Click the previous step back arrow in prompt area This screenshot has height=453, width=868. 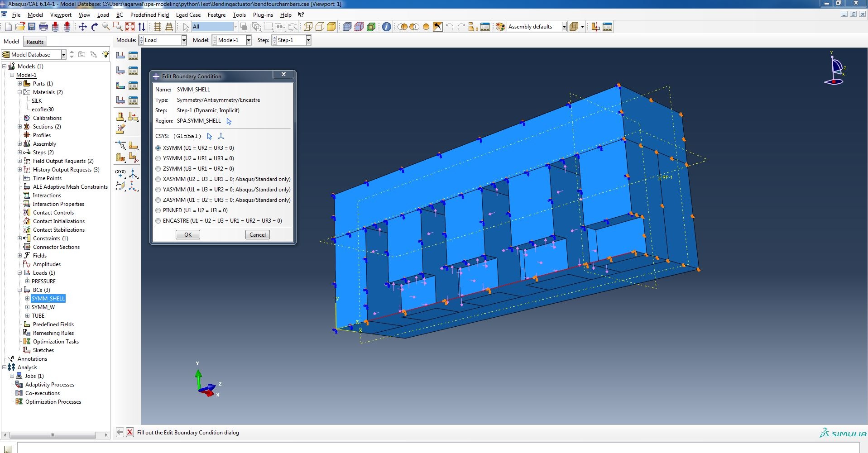pyautogui.click(x=120, y=432)
